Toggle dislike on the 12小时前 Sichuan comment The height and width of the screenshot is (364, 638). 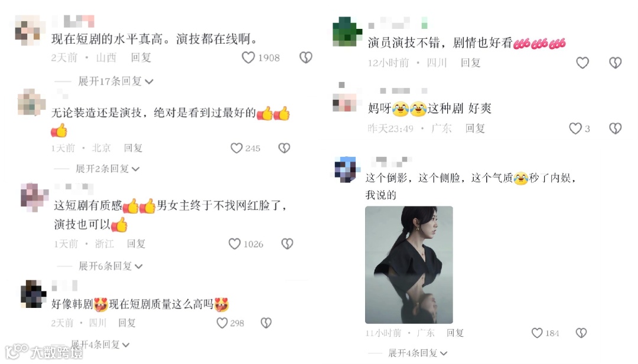[615, 63]
